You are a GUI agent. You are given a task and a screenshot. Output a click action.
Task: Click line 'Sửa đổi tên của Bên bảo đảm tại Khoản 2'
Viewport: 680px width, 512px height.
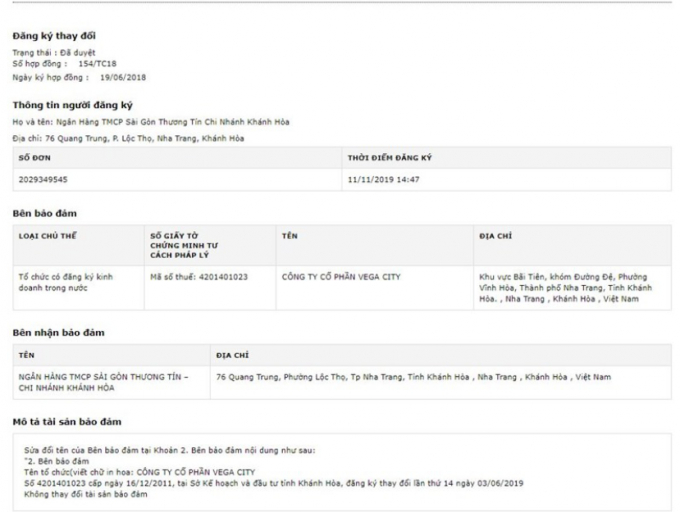170,450
